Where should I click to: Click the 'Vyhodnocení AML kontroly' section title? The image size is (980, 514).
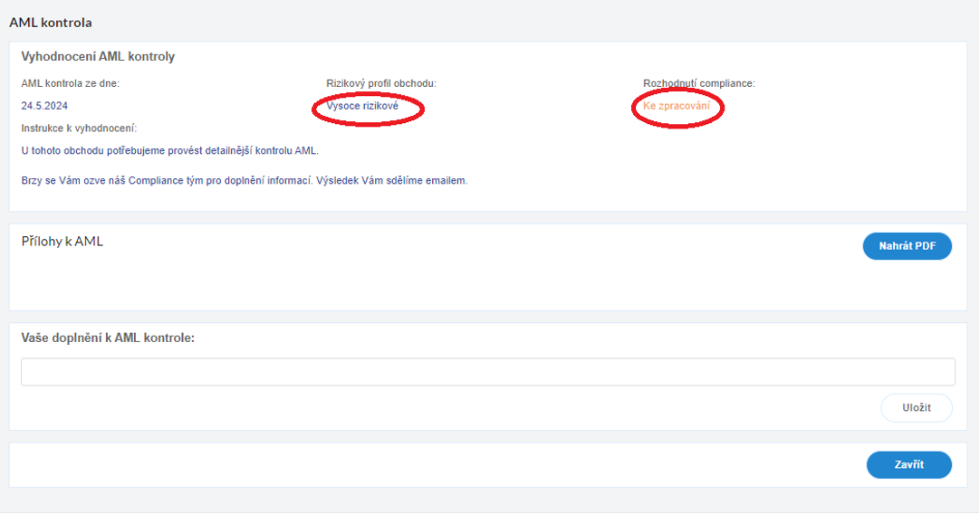pos(98,57)
